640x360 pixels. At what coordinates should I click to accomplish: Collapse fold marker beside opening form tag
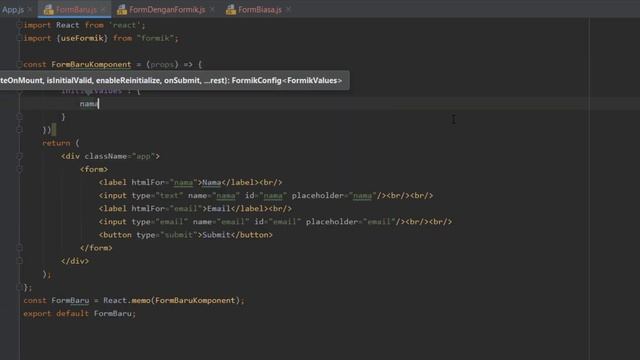(19, 169)
